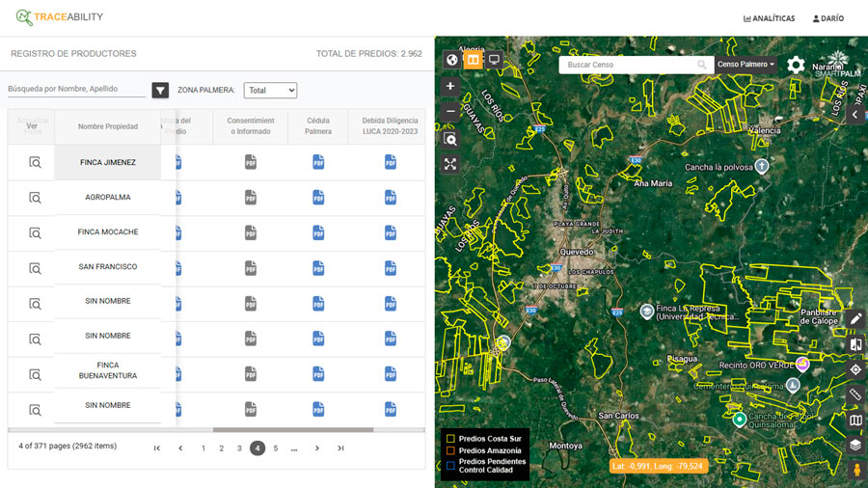The width and height of the screenshot is (868, 488).
Task: Click the Predios Costa Sur yellow swatch
Action: tap(449, 439)
